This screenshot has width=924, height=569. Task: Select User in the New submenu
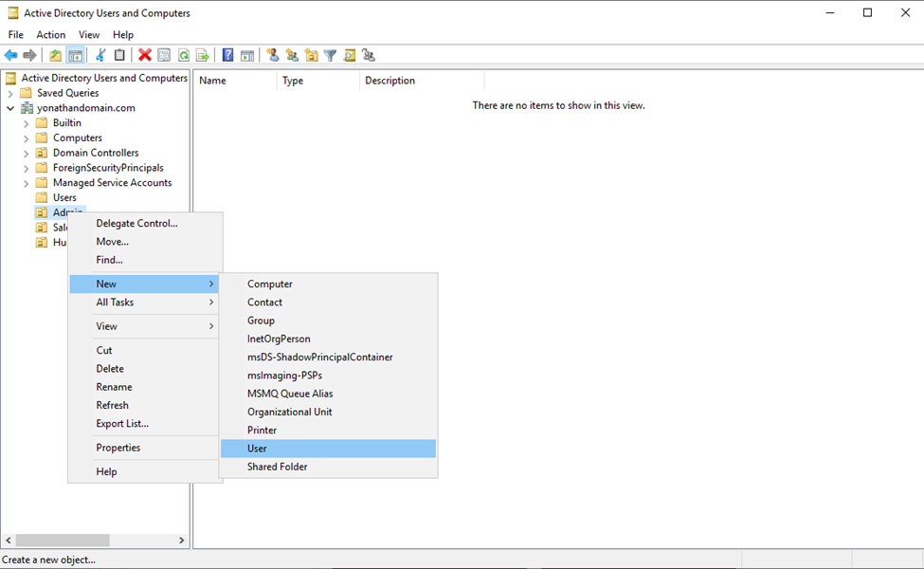[x=328, y=449]
